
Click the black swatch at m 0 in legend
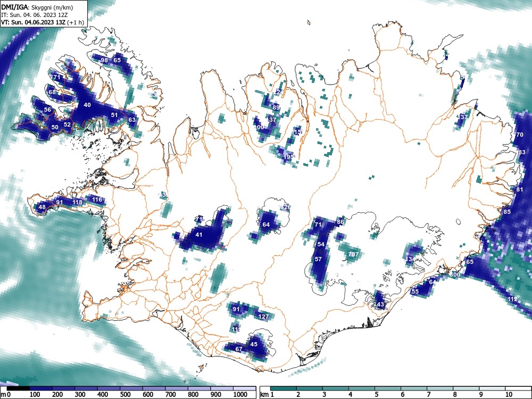coord(18,388)
